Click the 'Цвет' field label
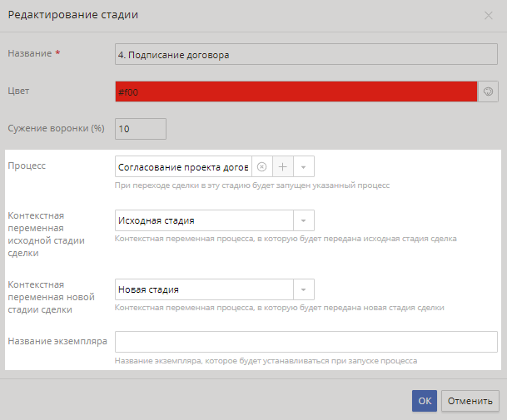 (x=18, y=91)
